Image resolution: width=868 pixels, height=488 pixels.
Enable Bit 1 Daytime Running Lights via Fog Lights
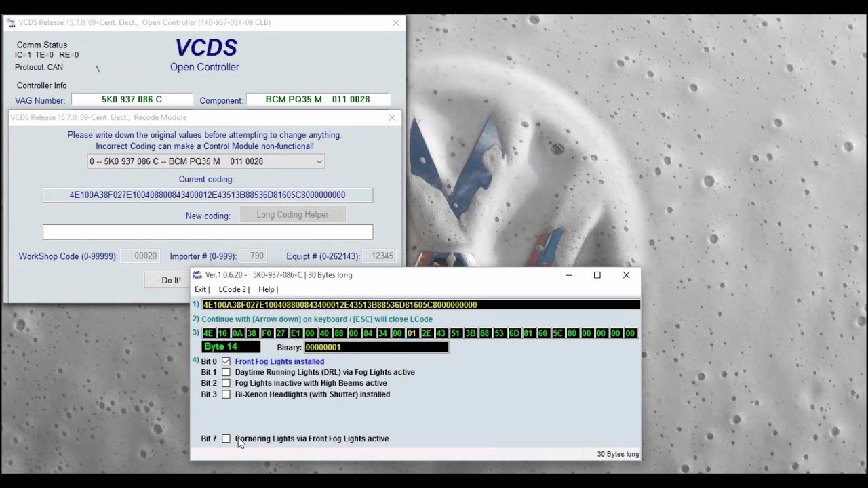226,372
